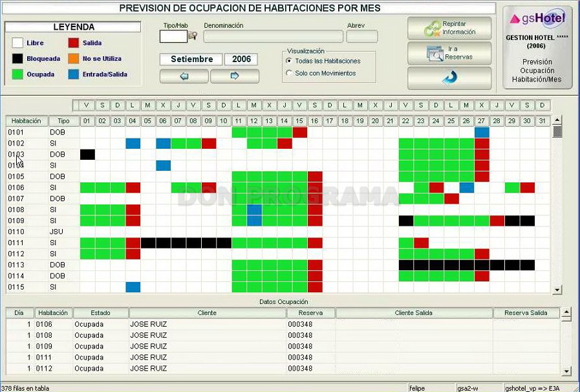Go to previous month with left arrow
This screenshot has width=580, height=392.
[x=184, y=76]
